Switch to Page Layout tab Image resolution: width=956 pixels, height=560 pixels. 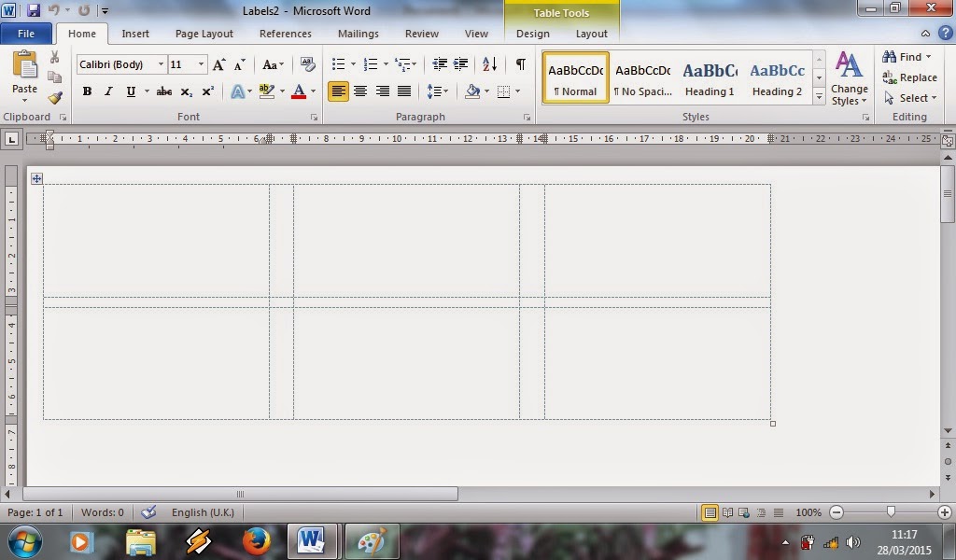point(204,34)
